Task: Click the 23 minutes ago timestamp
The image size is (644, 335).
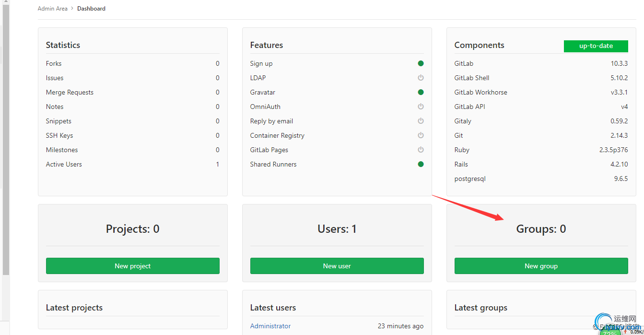Action: click(400, 326)
